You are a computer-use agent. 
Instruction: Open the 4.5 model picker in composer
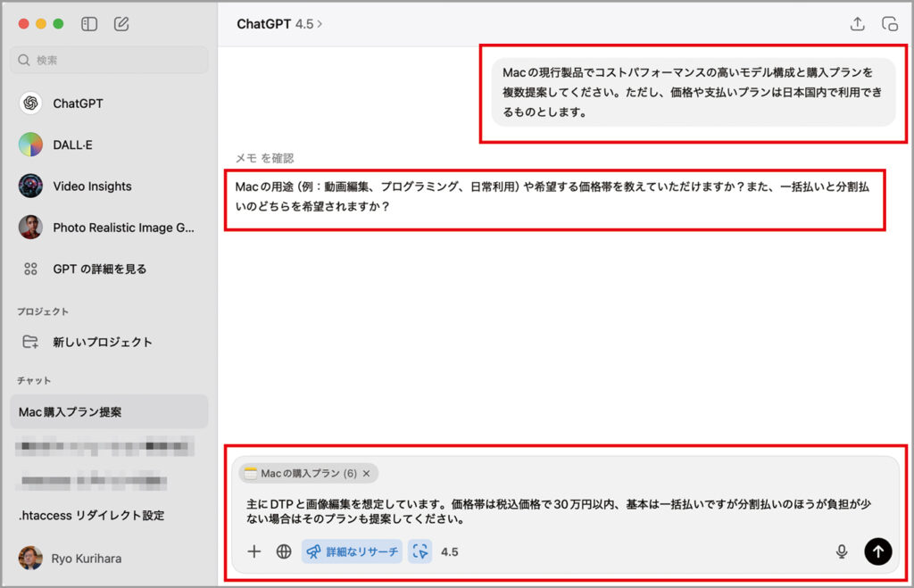450,552
